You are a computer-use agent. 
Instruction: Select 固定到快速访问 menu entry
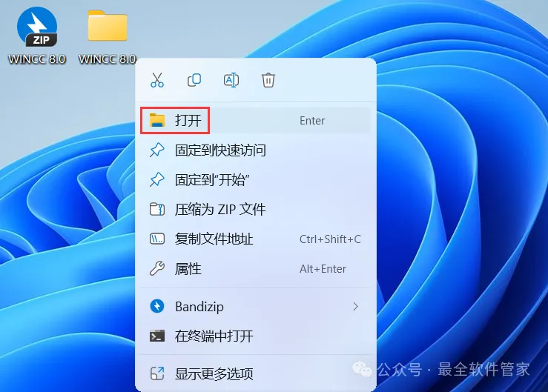pyautogui.click(x=255, y=150)
